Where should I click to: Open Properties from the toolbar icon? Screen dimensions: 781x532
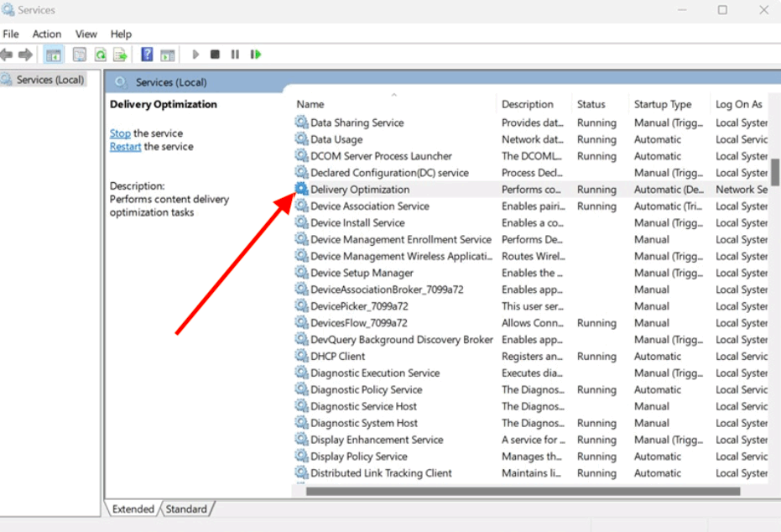(x=80, y=55)
